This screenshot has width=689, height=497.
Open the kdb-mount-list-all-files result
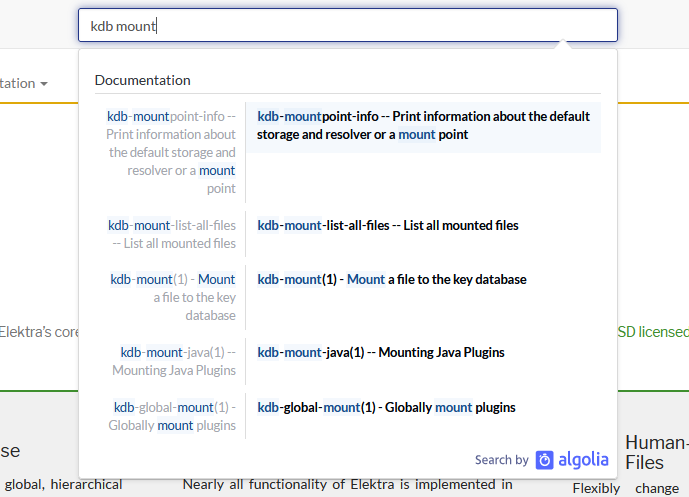tap(388, 225)
